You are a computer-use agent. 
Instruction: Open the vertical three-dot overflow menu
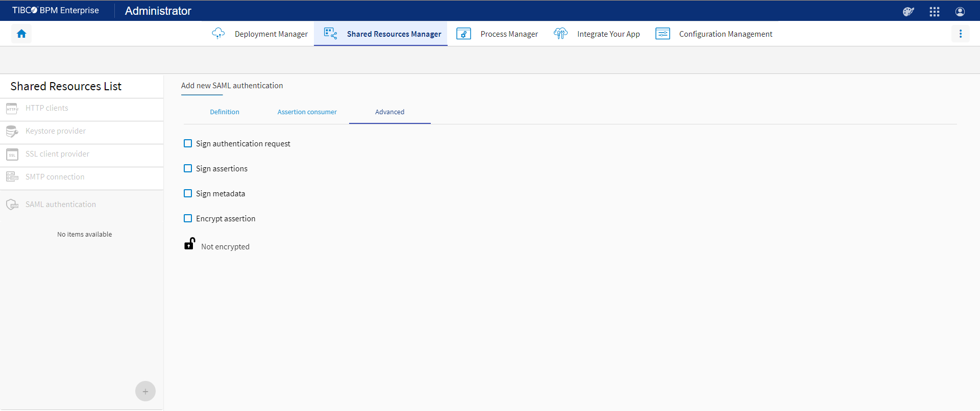tap(961, 34)
